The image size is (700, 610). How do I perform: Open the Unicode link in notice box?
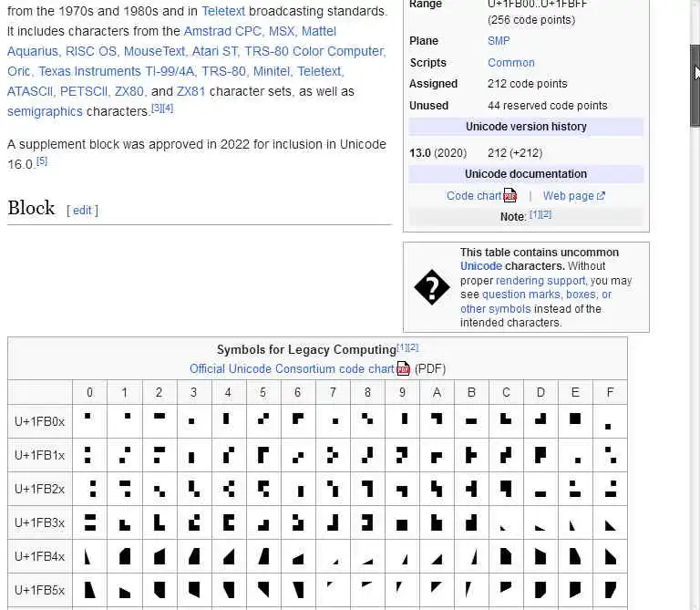point(481,266)
